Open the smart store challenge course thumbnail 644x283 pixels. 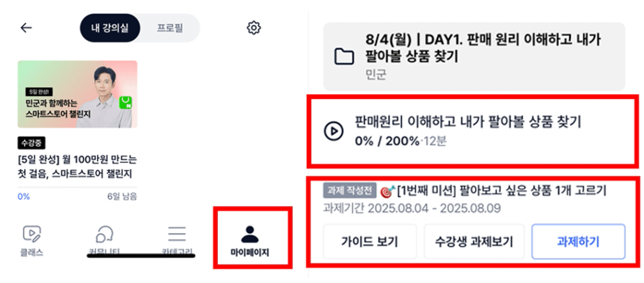[77, 94]
